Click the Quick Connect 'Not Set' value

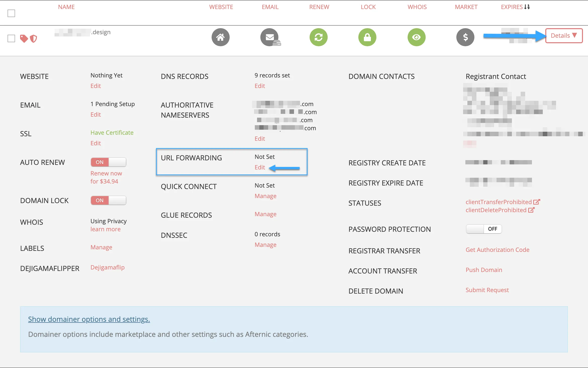coord(265,185)
